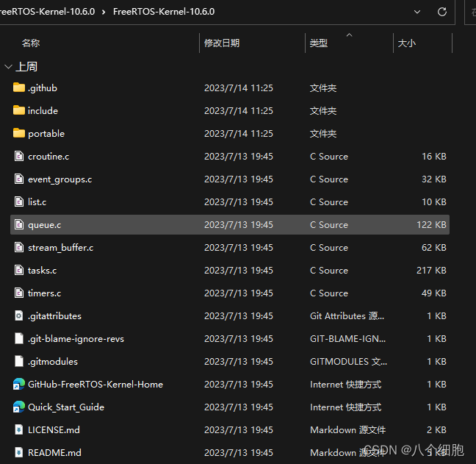Image resolution: width=476 pixels, height=464 pixels.
Task: Select the GitHub-FreeRTOS-Kernel-Home shortcut name
Action: pyautogui.click(x=95, y=384)
